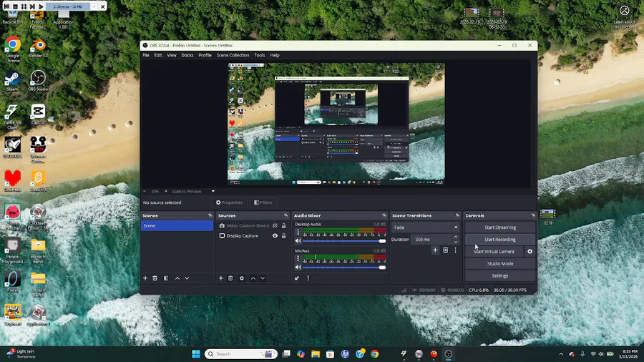The width and height of the screenshot is (644, 362).
Task: Open virtual camera settings gear
Action: [x=530, y=252]
